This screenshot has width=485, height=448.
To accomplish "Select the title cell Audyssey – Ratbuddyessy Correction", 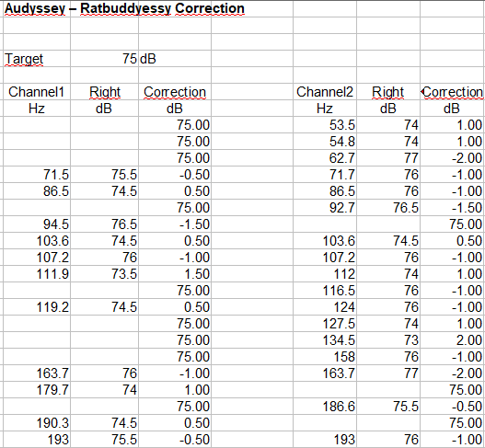I will coord(124,8).
